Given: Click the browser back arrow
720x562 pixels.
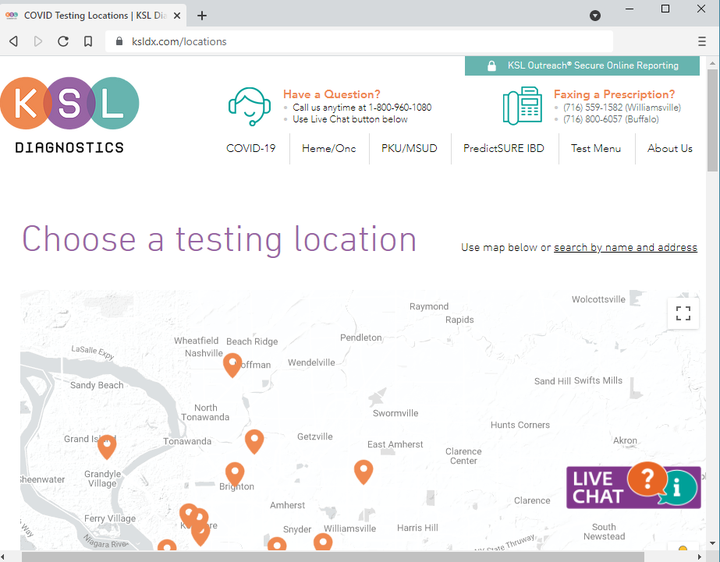Looking at the screenshot, I should 14,41.
